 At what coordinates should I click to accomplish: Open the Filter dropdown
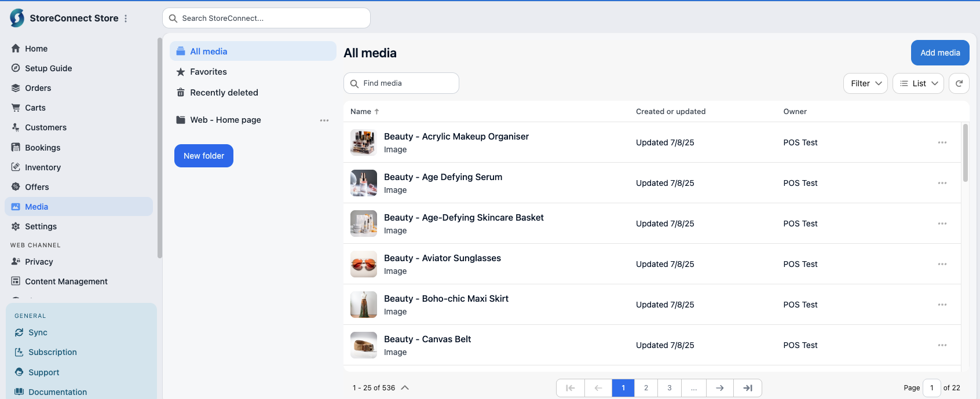tap(865, 83)
